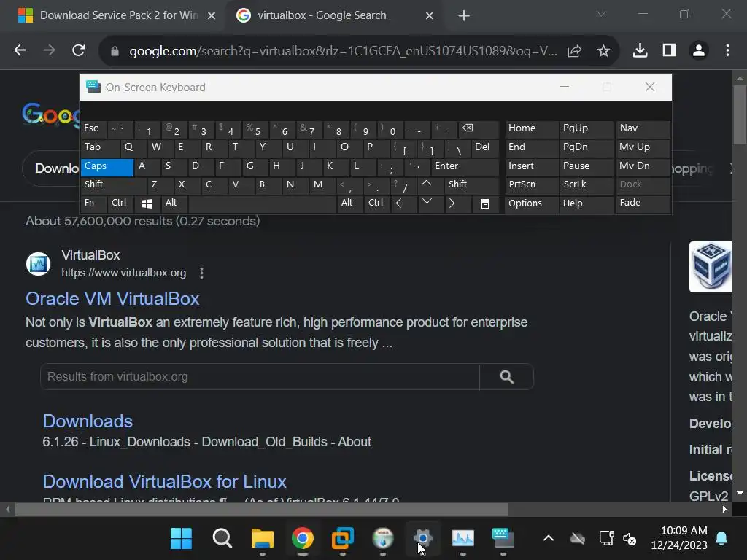This screenshot has width=747, height=560.
Task: Open taskbar Search icon
Action: (x=222, y=539)
